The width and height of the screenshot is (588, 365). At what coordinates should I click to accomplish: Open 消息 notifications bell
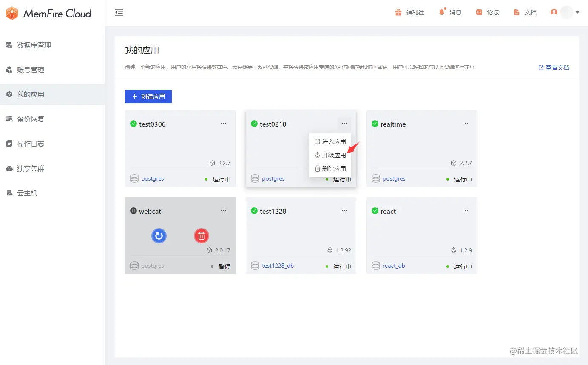click(x=450, y=12)
